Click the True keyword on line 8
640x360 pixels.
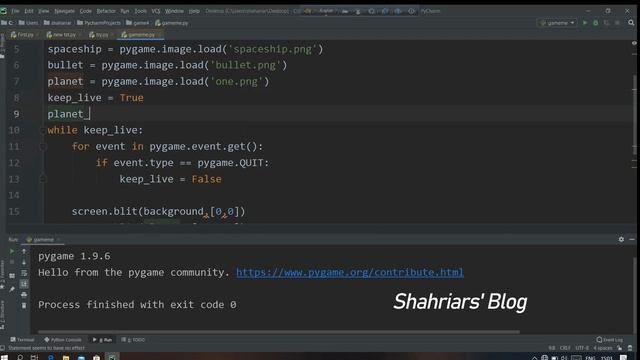coord(131,98)
